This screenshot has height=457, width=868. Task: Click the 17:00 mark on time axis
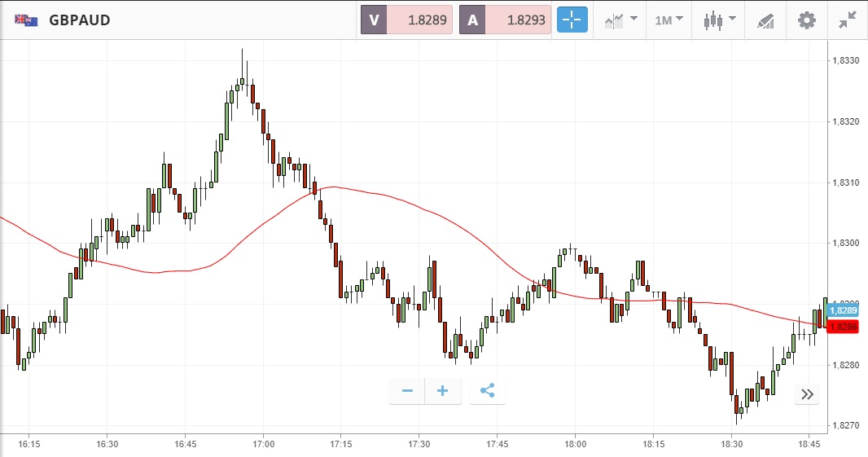263,444
